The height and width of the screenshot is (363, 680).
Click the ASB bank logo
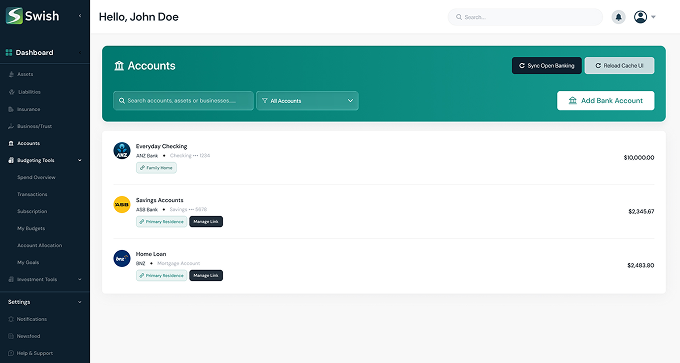pyautogui.click(x=122, y=204)
